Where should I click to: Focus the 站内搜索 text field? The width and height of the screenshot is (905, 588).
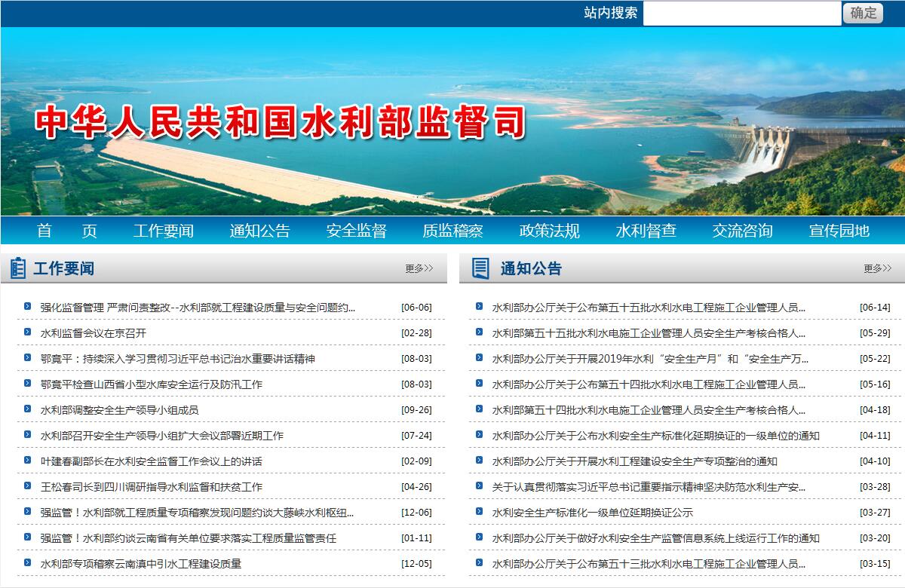click(741, 13)
